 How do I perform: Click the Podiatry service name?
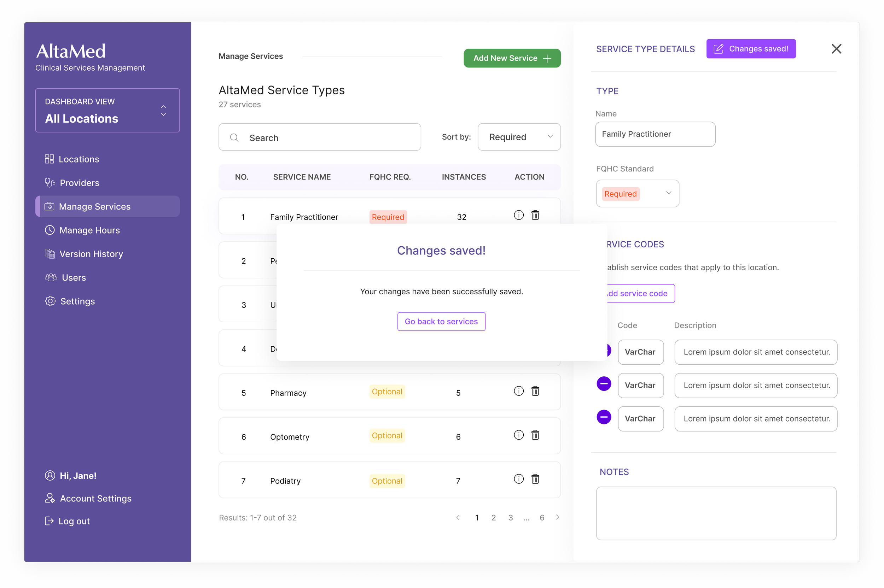285,481
